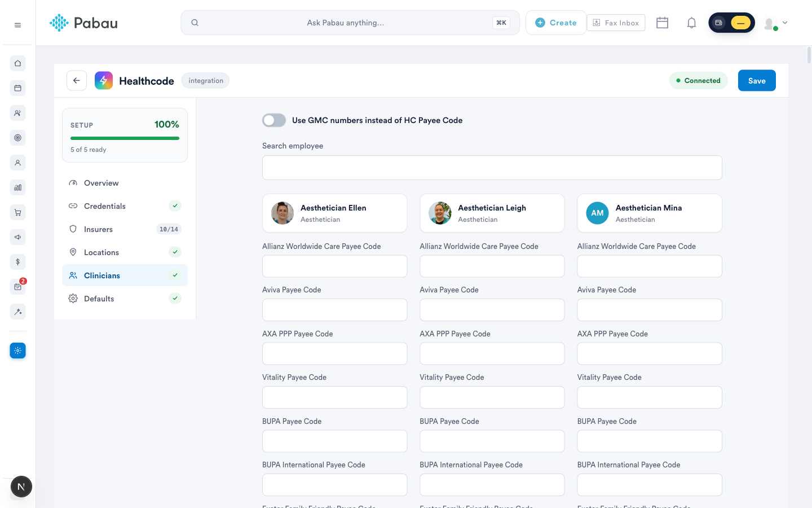Screen dimensions: 812x508
Task: Click the Pabau logo
Action: coord(83,23)
